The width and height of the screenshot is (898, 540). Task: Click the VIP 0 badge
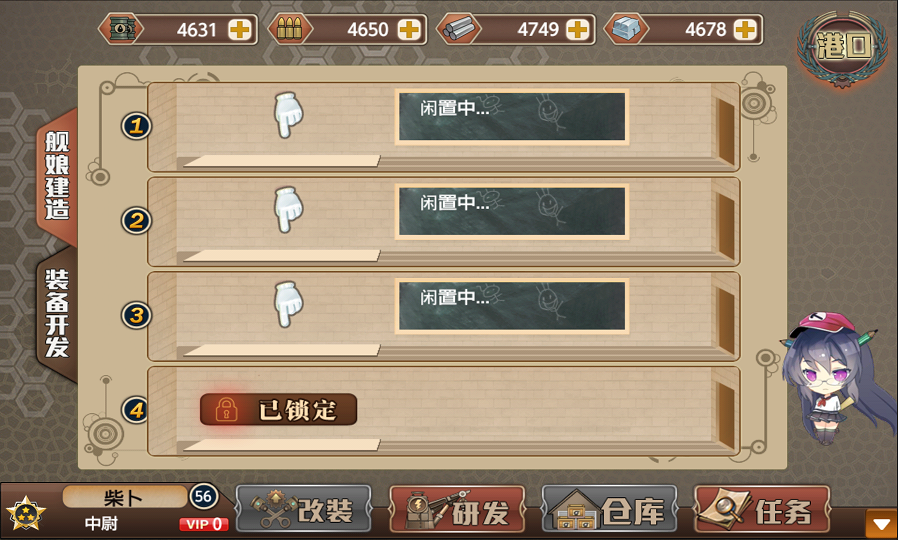click(204, 524)
